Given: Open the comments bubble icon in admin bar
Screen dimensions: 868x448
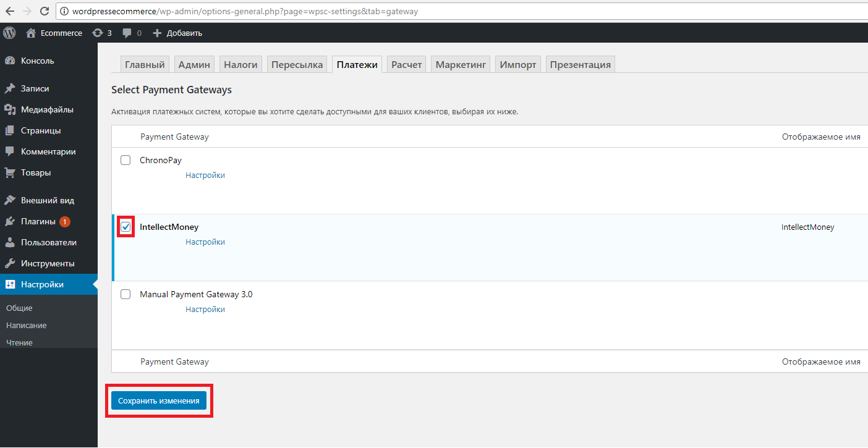Looking at the screenshot, I should click(127, 33).
